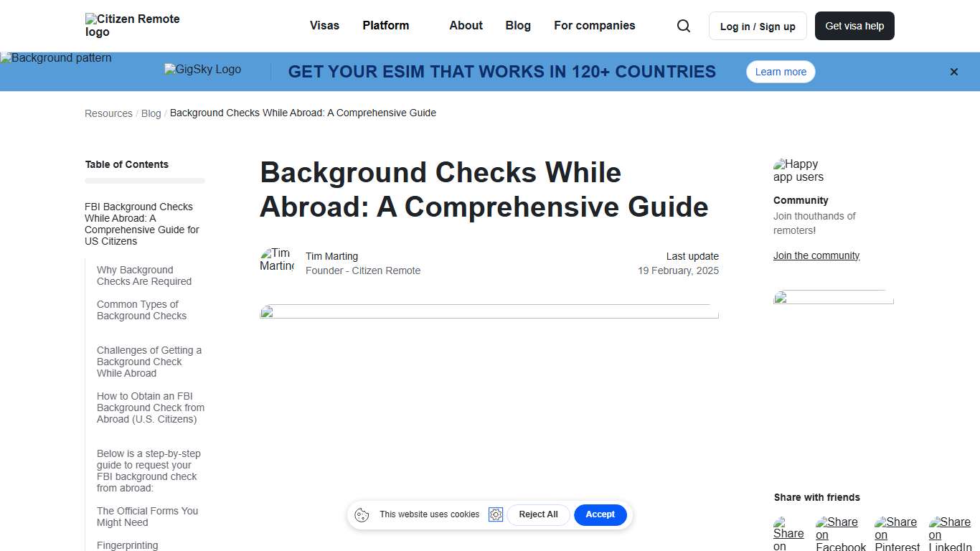Dismiss the eSIM banner with the X

coord(954,72)
